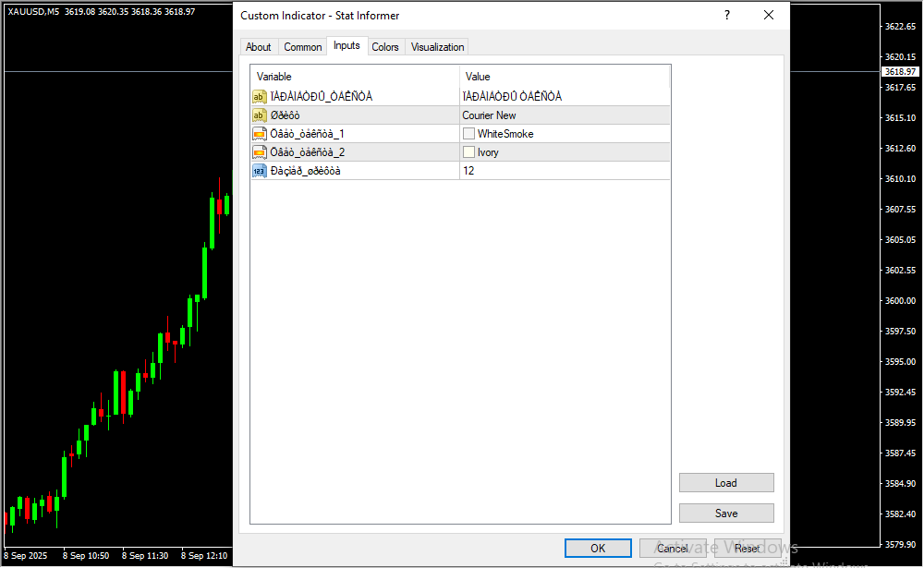
Task: Show the Visualization tab
Action: point(438,47)
